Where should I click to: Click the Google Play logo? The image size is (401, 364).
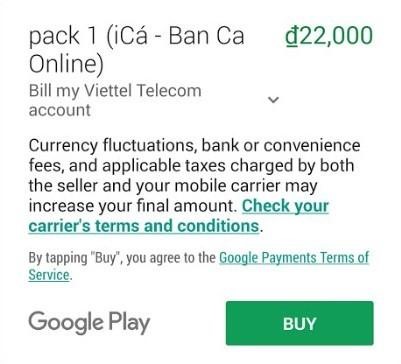[89, 323]
